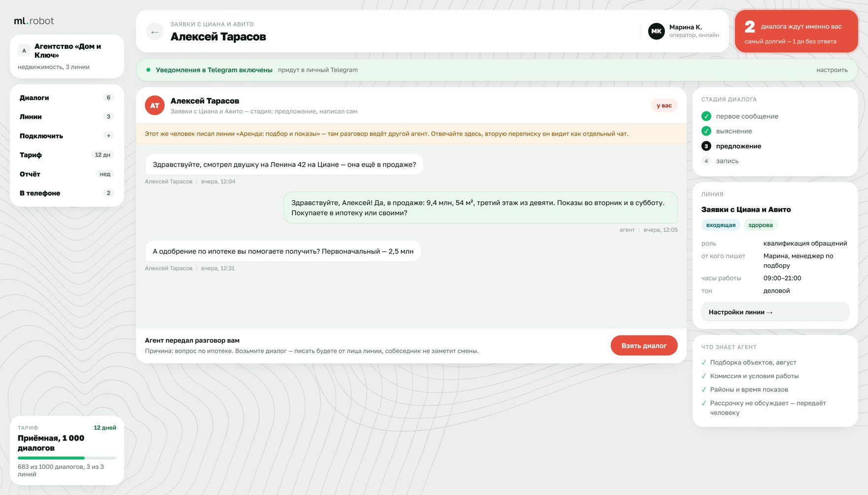Go to the Тариф menu item

click(x=67, y=155)
